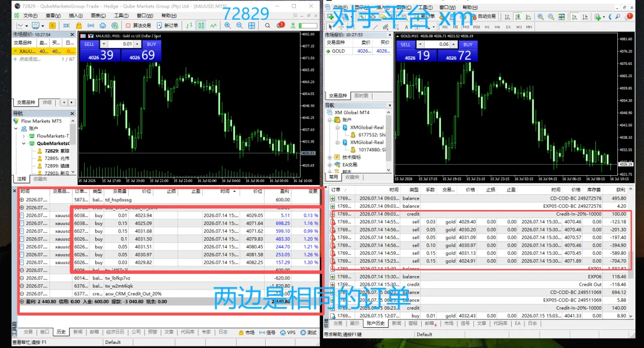This screenshot has width=644, height=348.
Task: Toggle 算法交易 algo trading button
Action: click(x=138, y=26)
